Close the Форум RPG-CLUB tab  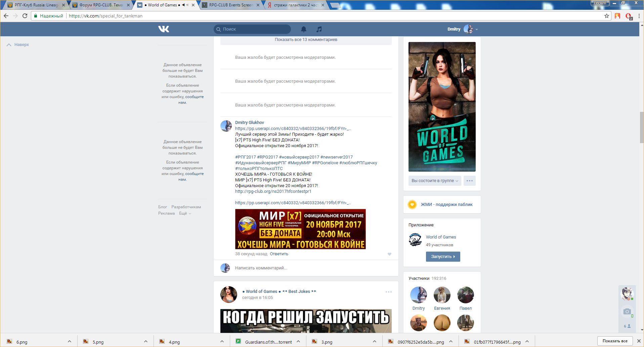coord(128,5)
